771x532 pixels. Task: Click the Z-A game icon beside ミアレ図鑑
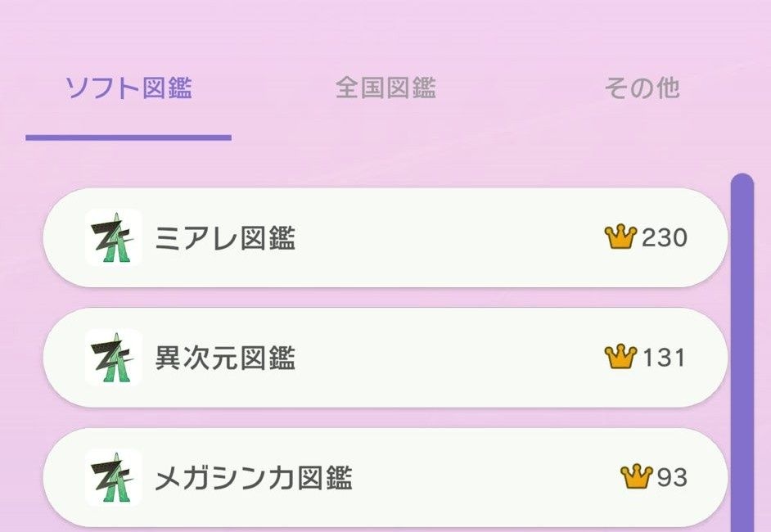tap(113, 238)
